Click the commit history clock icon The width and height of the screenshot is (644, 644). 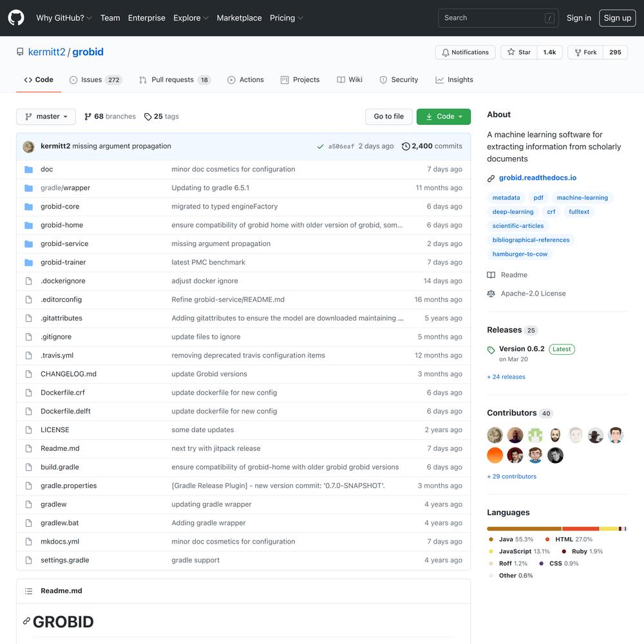point(406,146)
